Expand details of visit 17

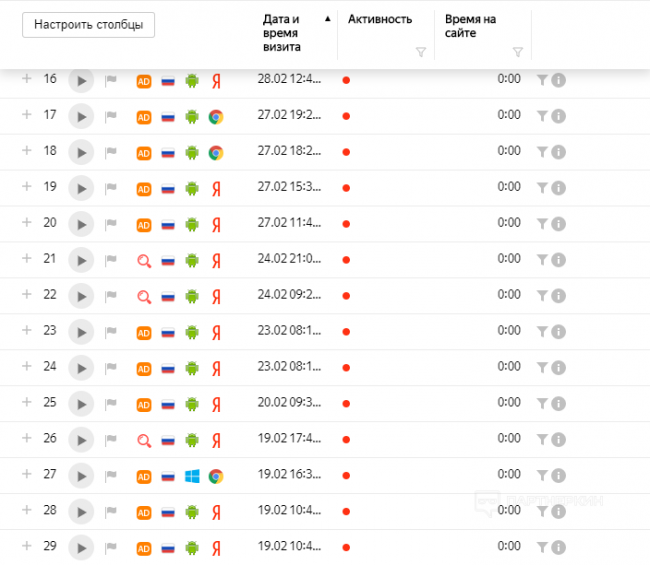coord(27,115)
